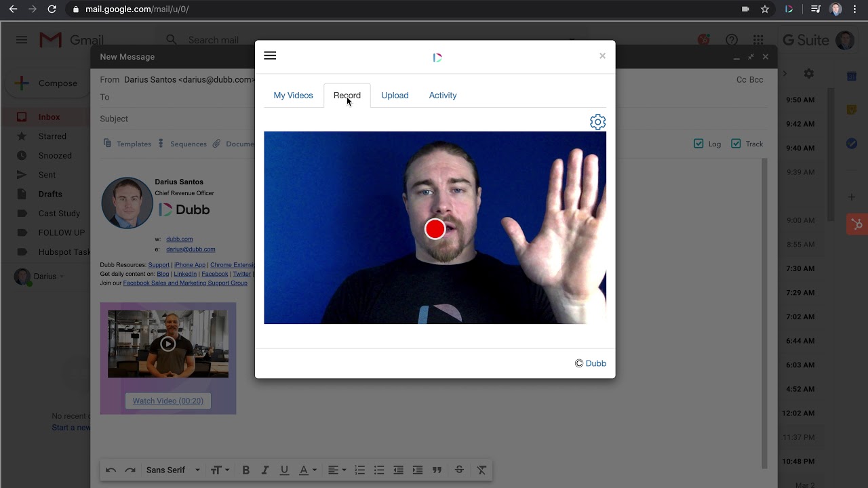Click the Watch Video (00:20) button
Viewport: 868px width, 488px height.
pos(168,401)
